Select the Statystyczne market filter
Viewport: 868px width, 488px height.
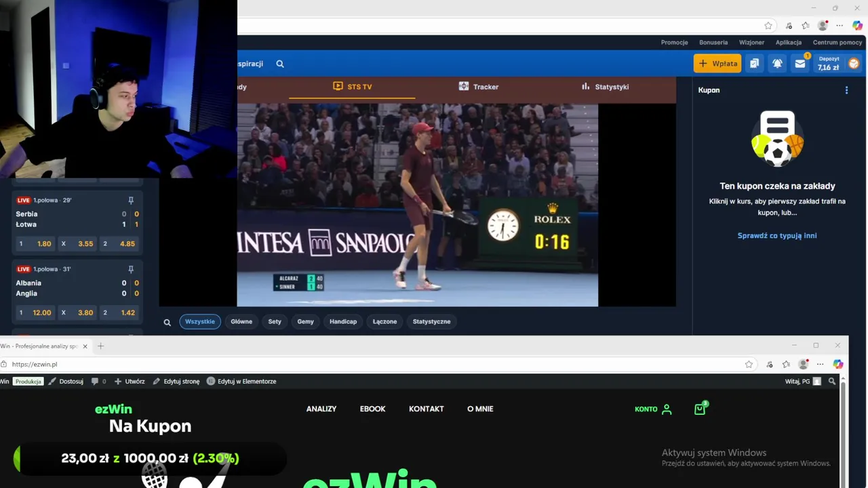[431, 322]
